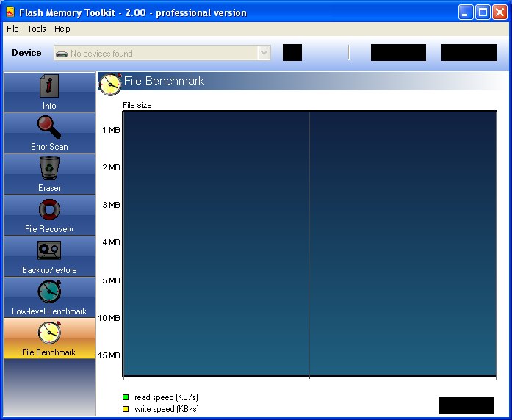Image resolution: width=512 pixels, height=420 pixels.
Task: Click the '4 MB' axis label
Action: click(111, 242)
